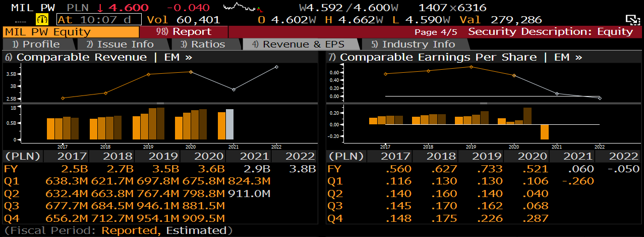This screenshot has width=644, height=237.
Task: Open the Profile tab
Action: click(36, 44)
